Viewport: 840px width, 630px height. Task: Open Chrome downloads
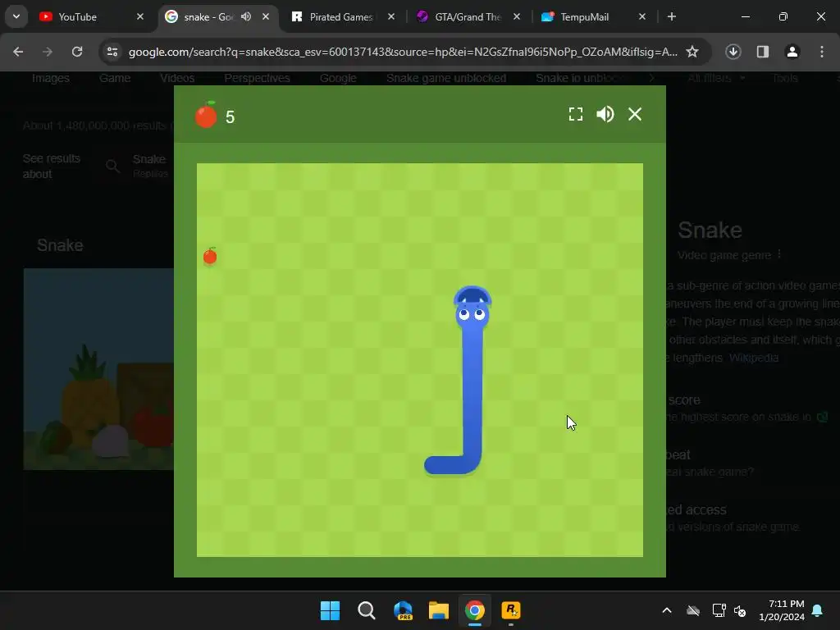[x=733, y=52]
